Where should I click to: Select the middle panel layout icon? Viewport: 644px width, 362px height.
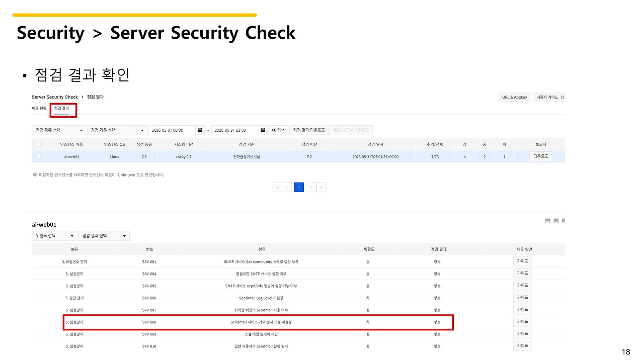(x=556, y=221)
